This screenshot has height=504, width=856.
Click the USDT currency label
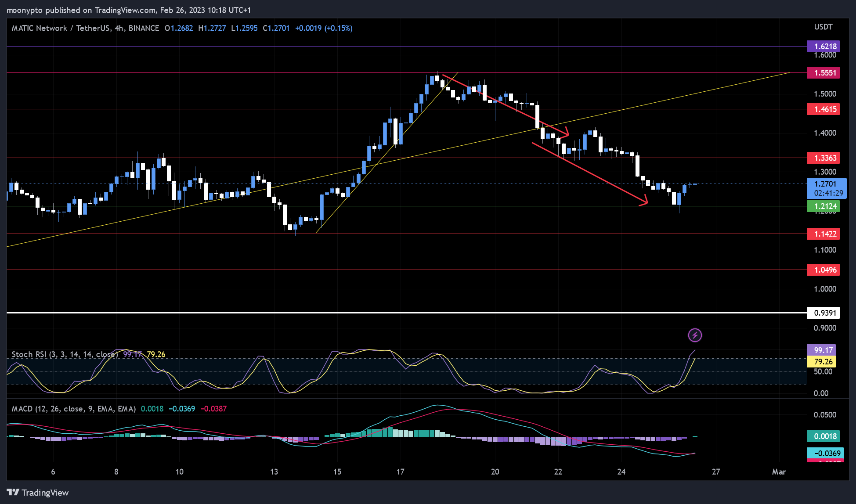(823, 27)
